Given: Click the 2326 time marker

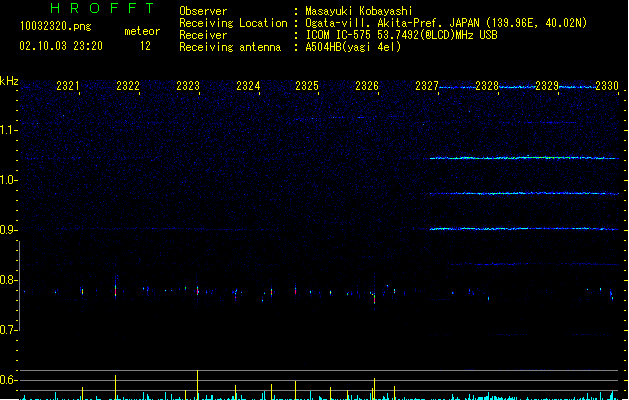Looking at the screenshot, I should [367, 86].
